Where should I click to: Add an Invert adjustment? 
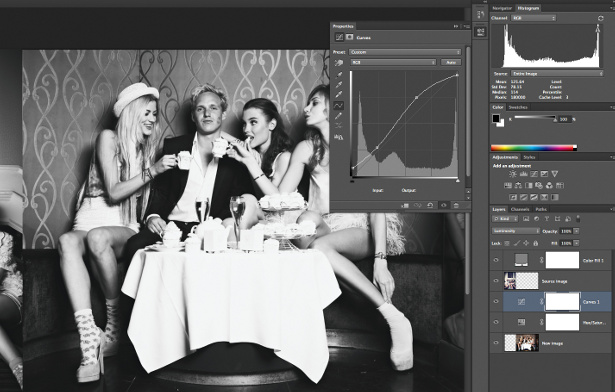513,197
